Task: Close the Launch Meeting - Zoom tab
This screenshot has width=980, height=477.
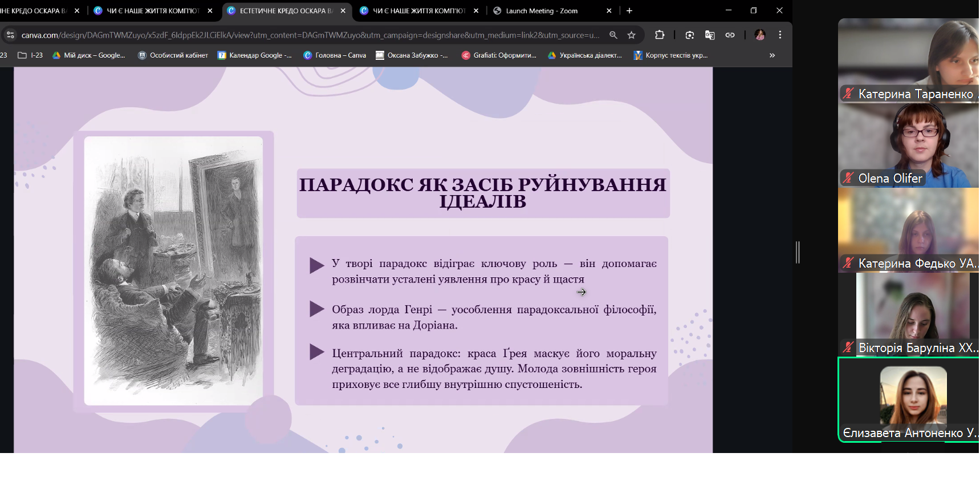Action: click(x=609, y=11)
